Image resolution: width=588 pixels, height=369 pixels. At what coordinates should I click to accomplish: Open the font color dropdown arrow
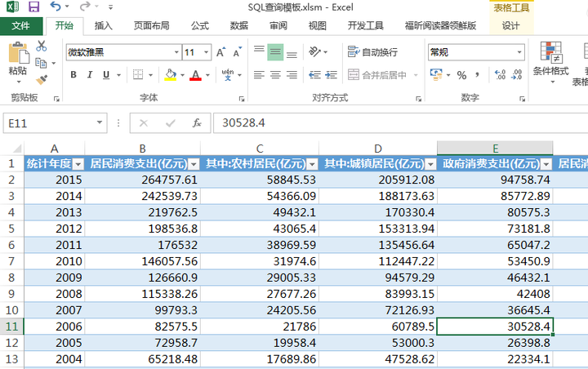pyautogui.click(x=207, y=75)
